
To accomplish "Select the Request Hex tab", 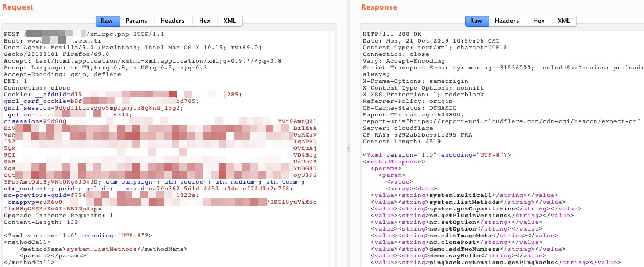I will (x=205, y=21).
